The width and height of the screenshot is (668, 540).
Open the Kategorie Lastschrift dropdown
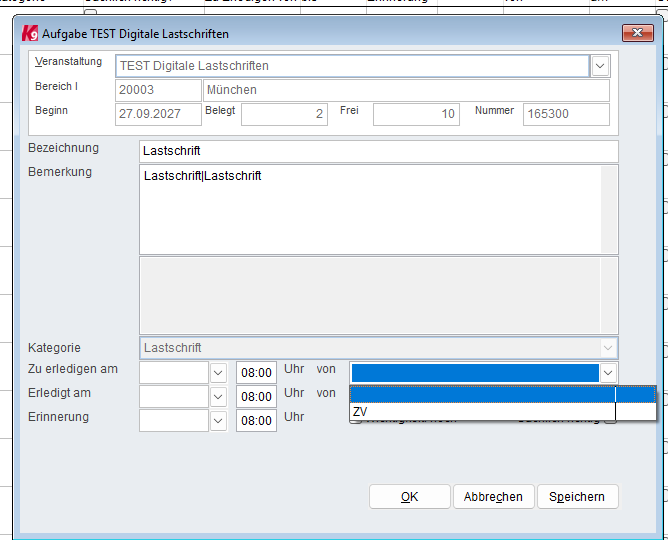coord(607,348)
